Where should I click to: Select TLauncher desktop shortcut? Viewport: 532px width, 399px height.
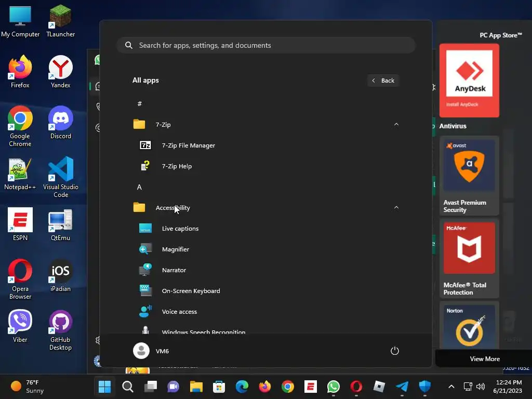pyautogui.click(x=60, y=21)
